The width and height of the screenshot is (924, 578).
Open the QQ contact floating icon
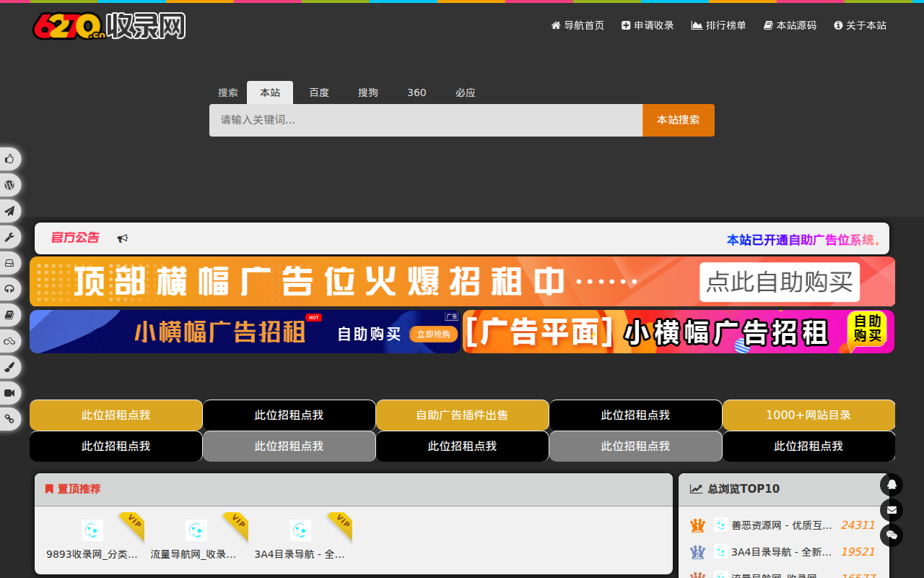(x=892, y=485)
